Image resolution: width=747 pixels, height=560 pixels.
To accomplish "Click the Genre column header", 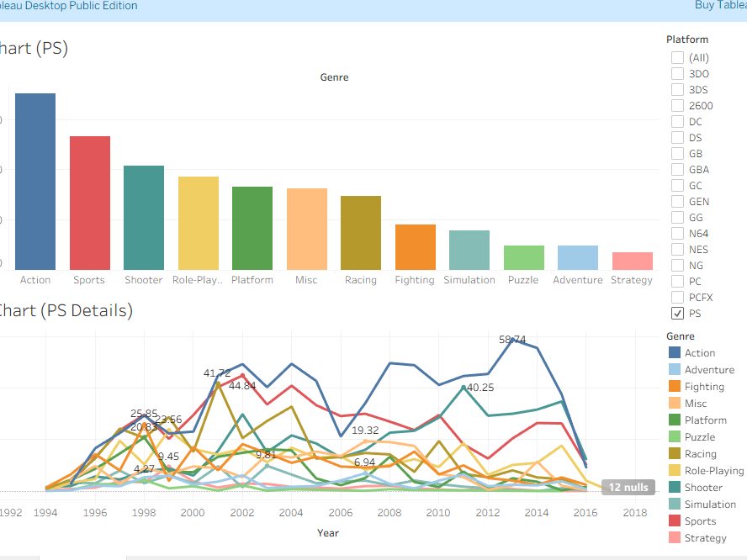I will 334,77.
